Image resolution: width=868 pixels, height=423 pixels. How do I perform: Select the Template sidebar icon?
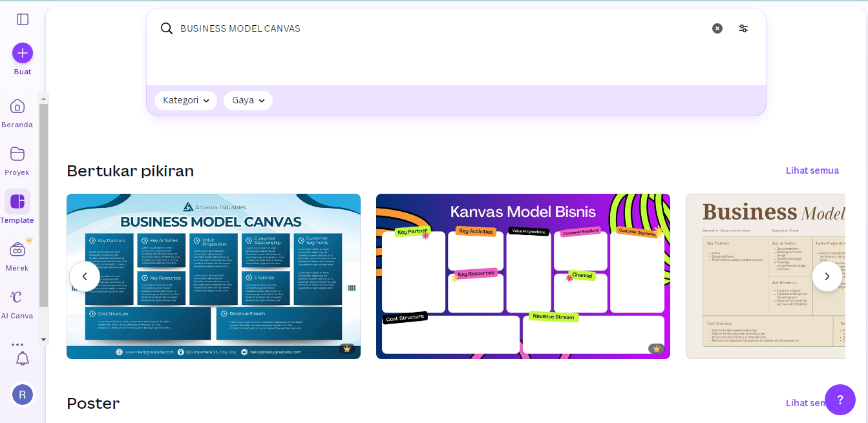17,202
